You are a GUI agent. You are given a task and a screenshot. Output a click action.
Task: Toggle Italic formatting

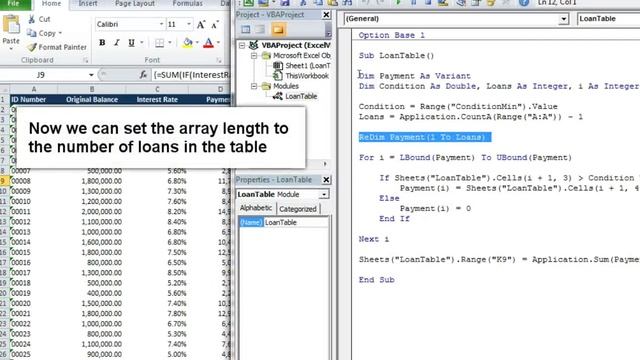[x=117, y=43]
